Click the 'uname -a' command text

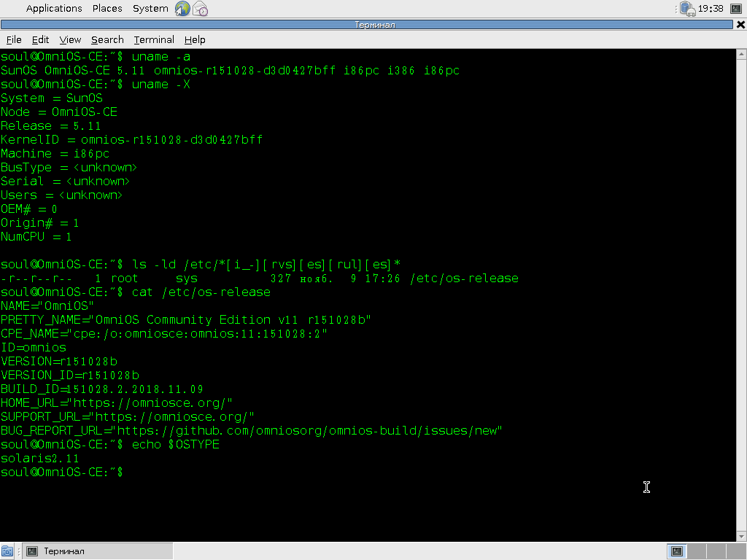pyautogui.click(x=161, y=57)
